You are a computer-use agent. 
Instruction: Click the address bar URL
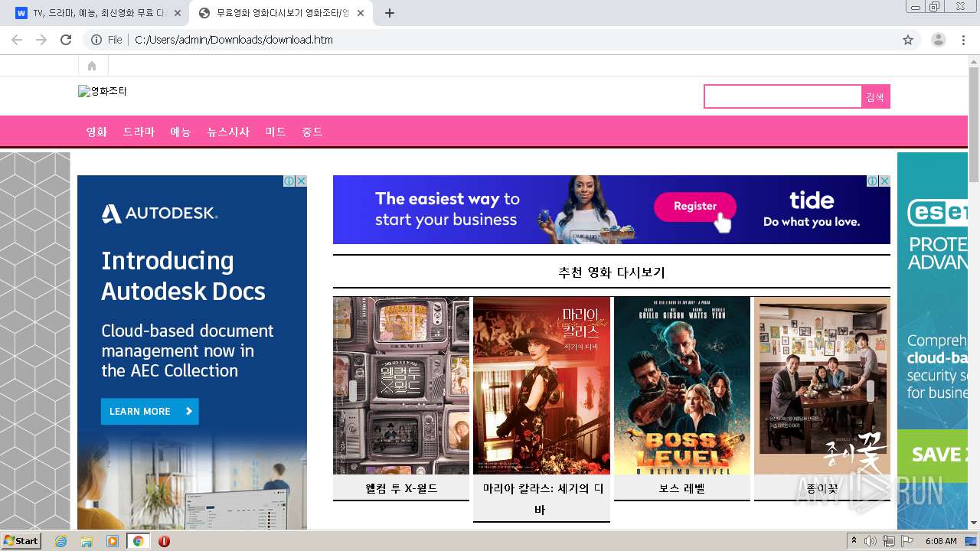[234, 40]
